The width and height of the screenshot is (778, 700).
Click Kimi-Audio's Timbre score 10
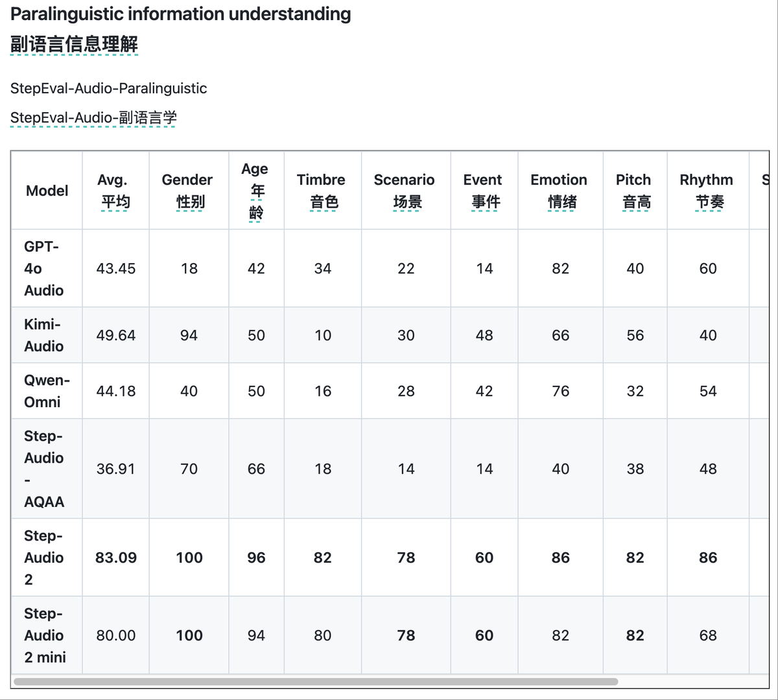click(323, 335)
